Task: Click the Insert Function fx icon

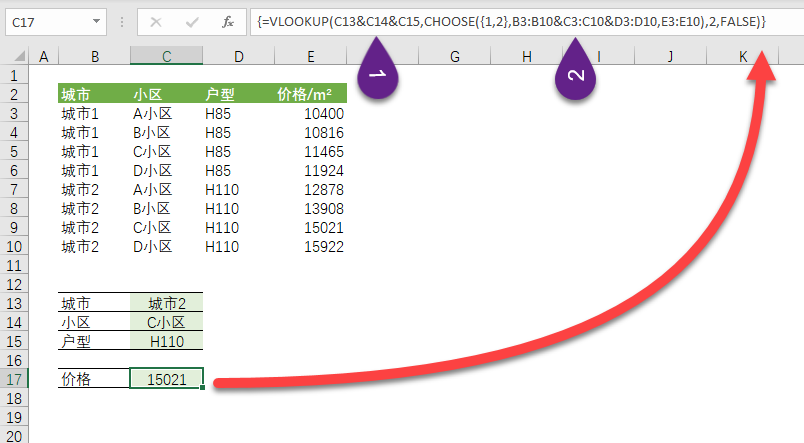Action: pyautogui.click(x=228, y=21)
